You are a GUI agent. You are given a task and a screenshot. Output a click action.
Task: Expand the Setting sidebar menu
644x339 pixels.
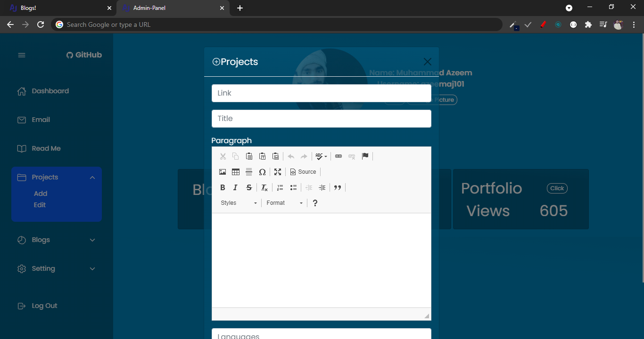tap(57, 268)
